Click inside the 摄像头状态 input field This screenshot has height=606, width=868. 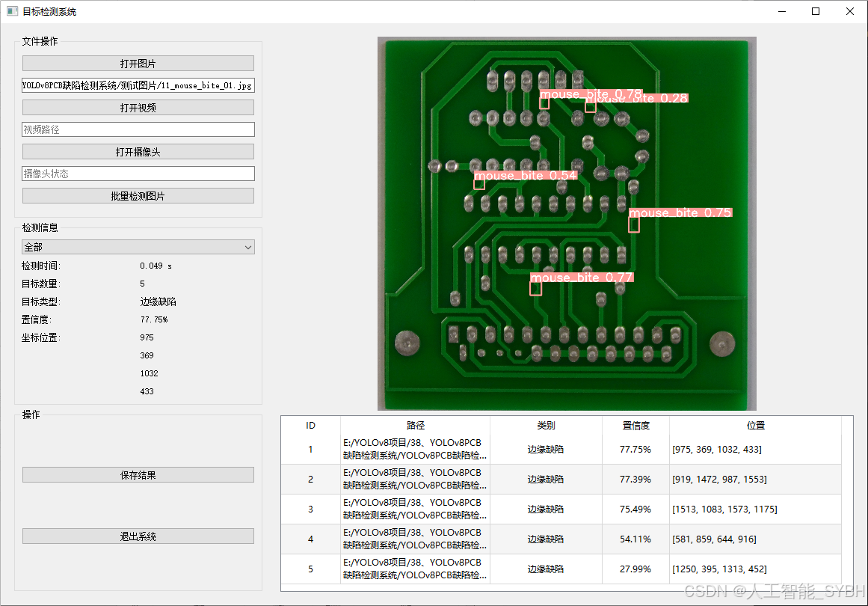pyautogui.click(x=138, y=173)
